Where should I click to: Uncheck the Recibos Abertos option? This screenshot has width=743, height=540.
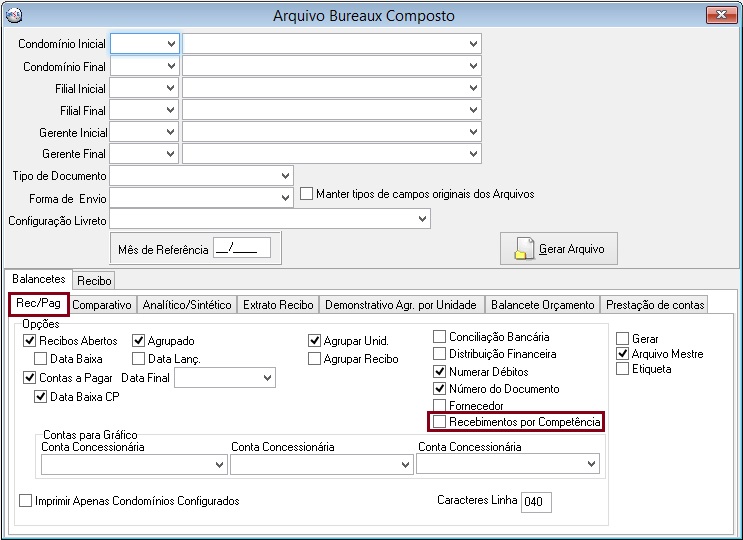pos(29,341)
